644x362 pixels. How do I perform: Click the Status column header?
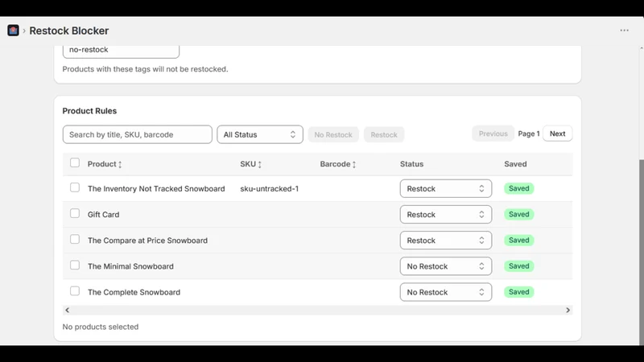click(411, 164)
